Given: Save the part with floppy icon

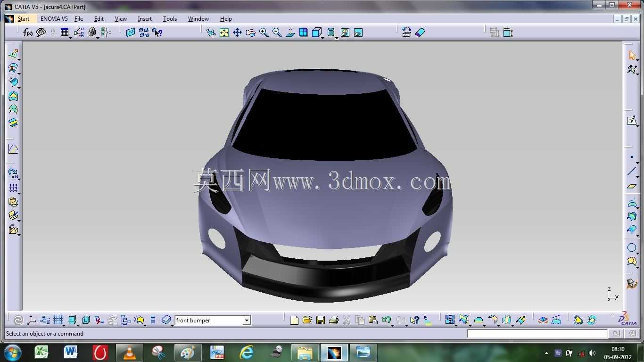Looking at the screenshot, I should [x=321, y=321].
